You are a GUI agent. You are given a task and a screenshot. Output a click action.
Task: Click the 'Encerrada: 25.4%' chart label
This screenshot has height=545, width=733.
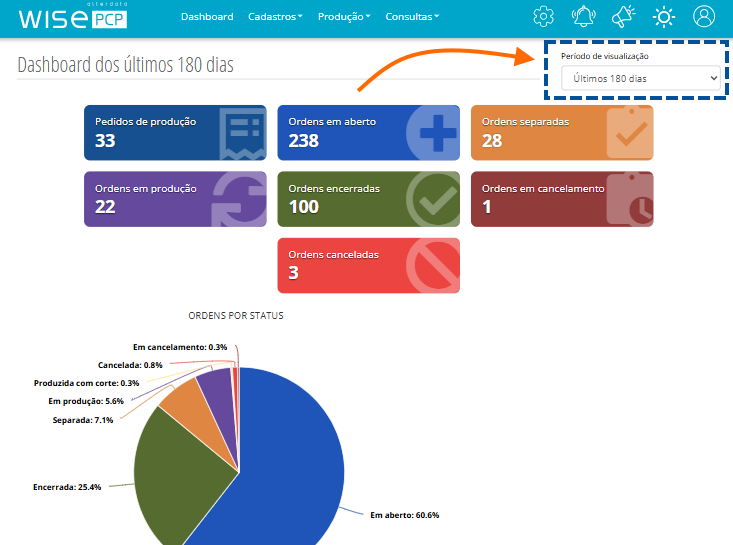67,487
